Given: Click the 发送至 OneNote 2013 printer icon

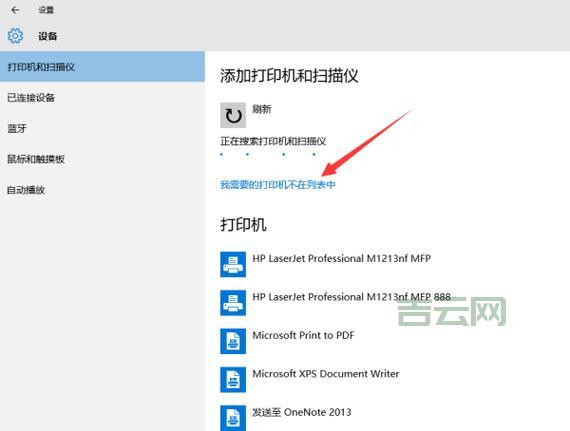Looking at the screenshot, I should [233, 418].
